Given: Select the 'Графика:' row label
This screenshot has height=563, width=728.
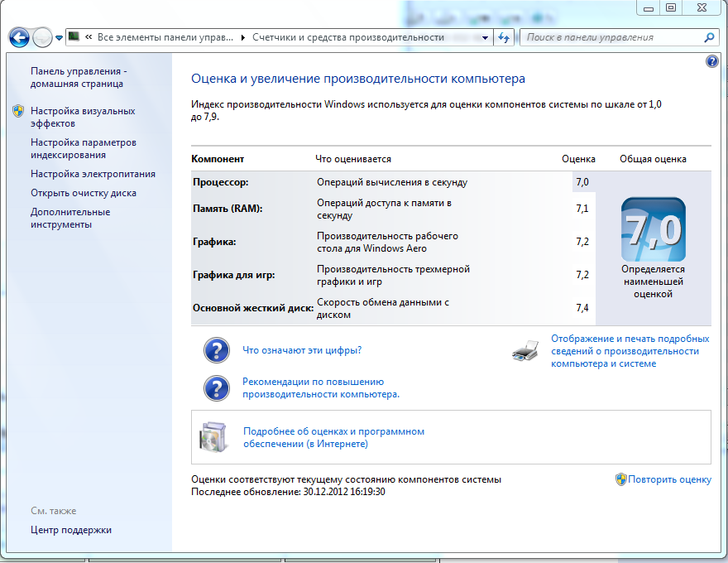Looking at the screenshot, I should [214, 242].
